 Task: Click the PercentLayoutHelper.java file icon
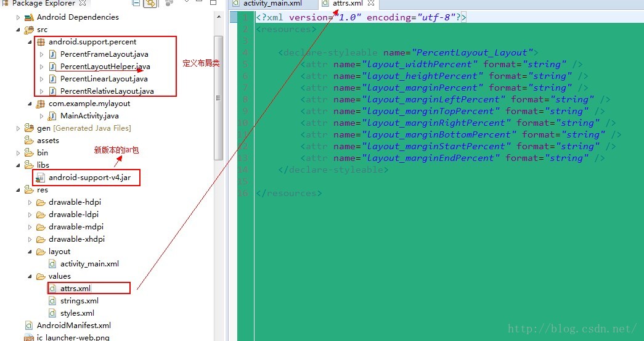(52, 67)
